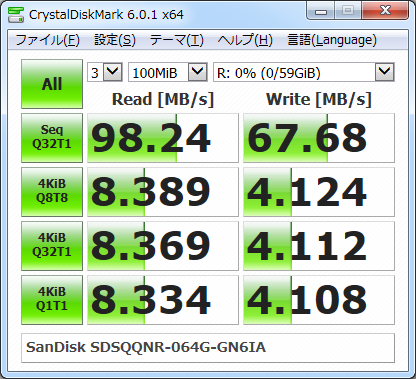Close the CrystalDiskMark window
This screenshot has width=416, height=379.
point(385,11)
